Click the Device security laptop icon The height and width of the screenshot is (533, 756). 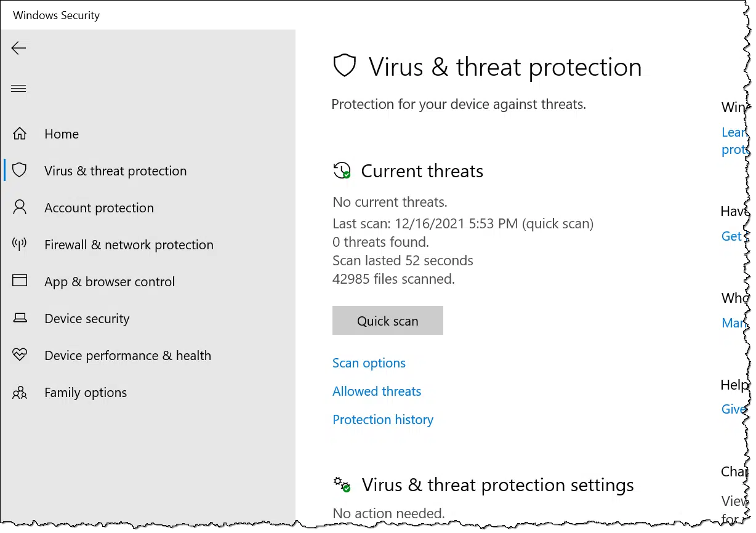pos(20,318)
